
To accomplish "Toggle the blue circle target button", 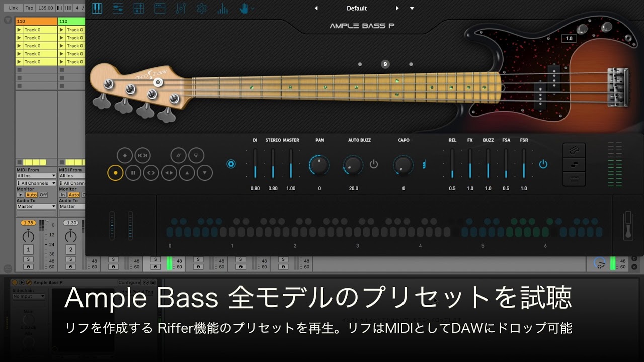I will 231,164.
